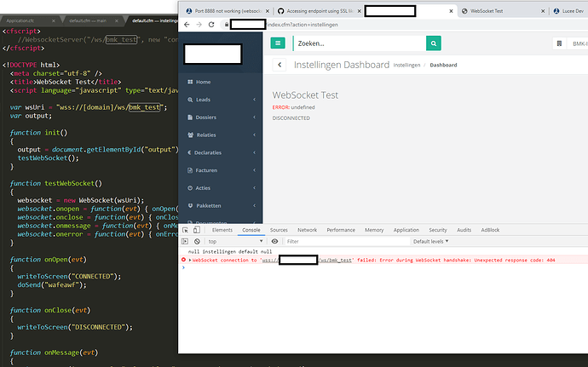Open Pakketten in the sidebar
588x367 pixels.
pyautogui.click(x=209, y=205)
